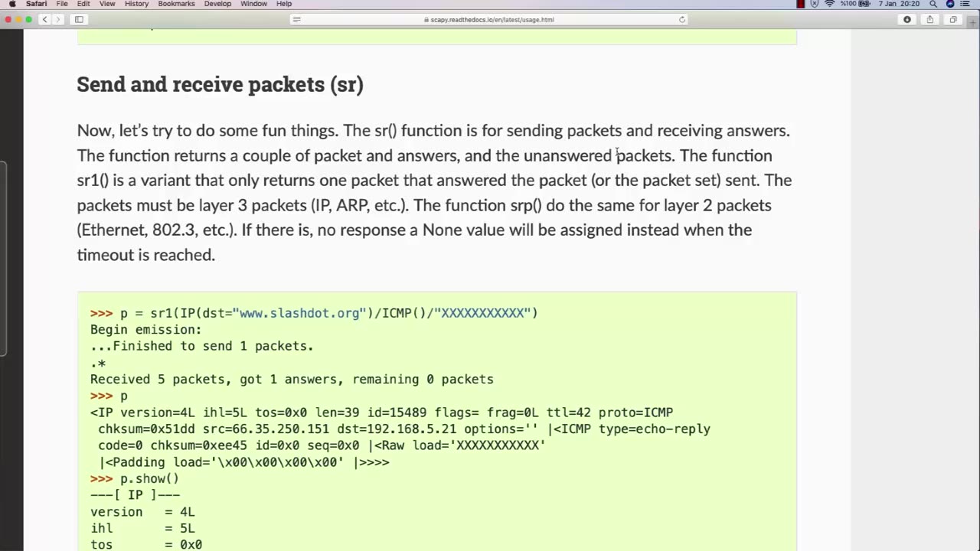Click the scapy.readthedocs.io address field
This screenshot has width=980, height=551.
pyautogui.click(x=489, y=19)
